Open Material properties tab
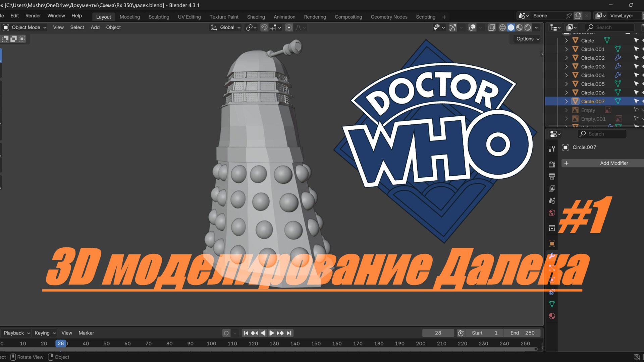The image size is (644, 362). tap(552, 316)
